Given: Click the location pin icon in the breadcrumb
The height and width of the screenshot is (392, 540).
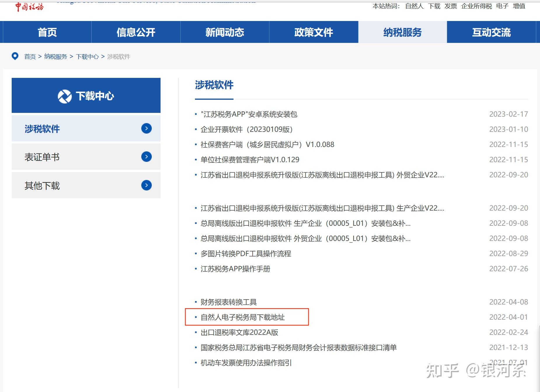Looking at the screenshot, I should click(x=15, y=56).
